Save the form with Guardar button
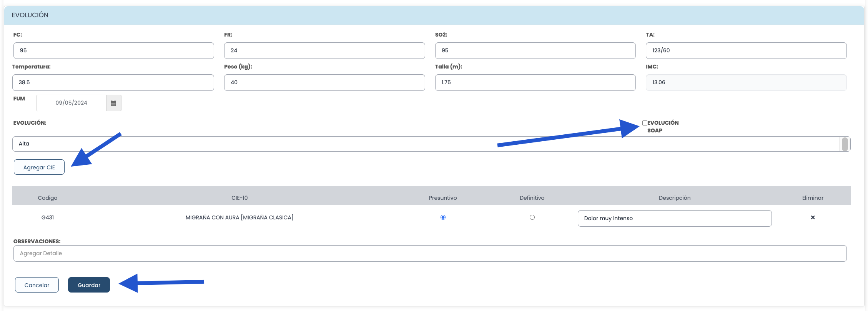Image resolution: width=868 pixels, height=311 pixels. pyautogui.click(x=89, y=285)
